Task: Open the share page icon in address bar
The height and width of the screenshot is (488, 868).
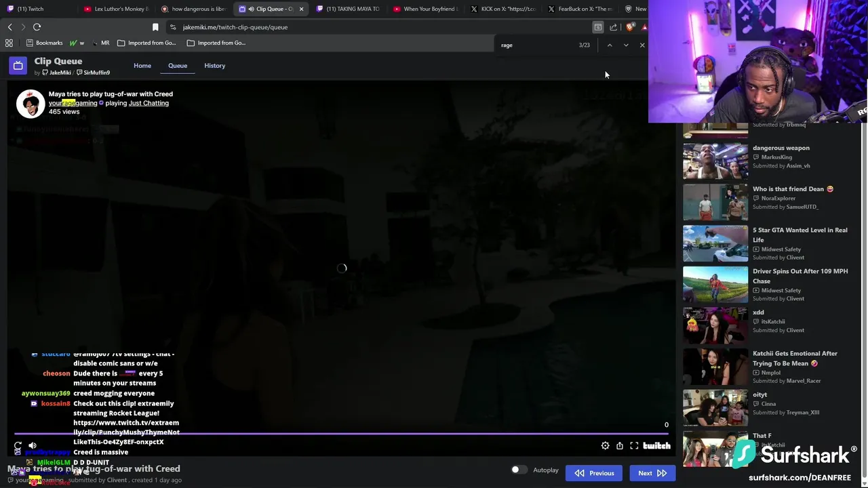Action: [x=613, y=27]
